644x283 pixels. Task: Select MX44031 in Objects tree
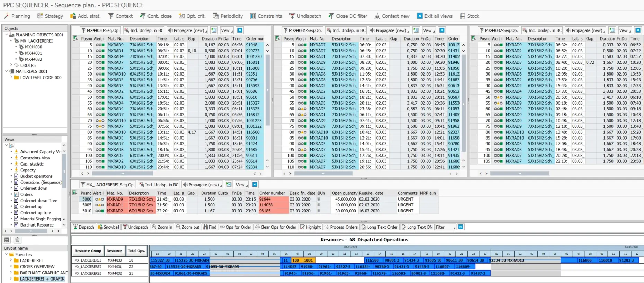pyautogui.click(x=33, y=53)
